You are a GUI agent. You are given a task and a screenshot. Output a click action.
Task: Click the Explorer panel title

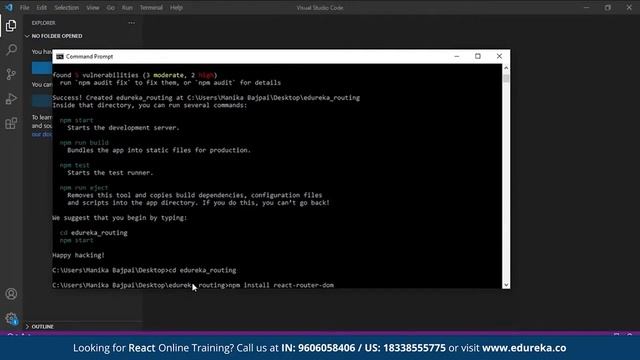tap(44, 23)
